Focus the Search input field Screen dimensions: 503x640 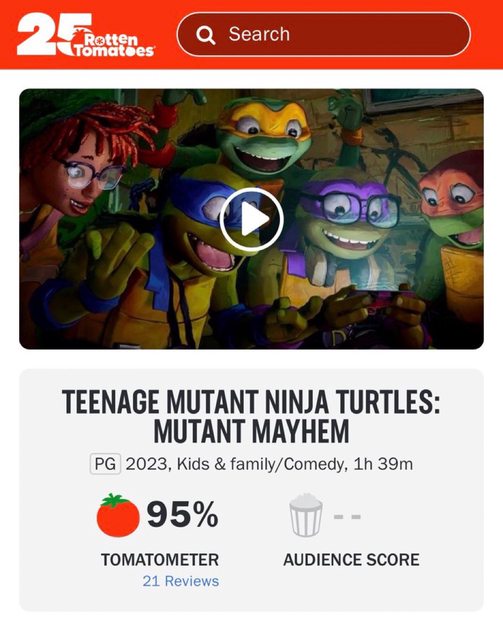tap(323, 34)
